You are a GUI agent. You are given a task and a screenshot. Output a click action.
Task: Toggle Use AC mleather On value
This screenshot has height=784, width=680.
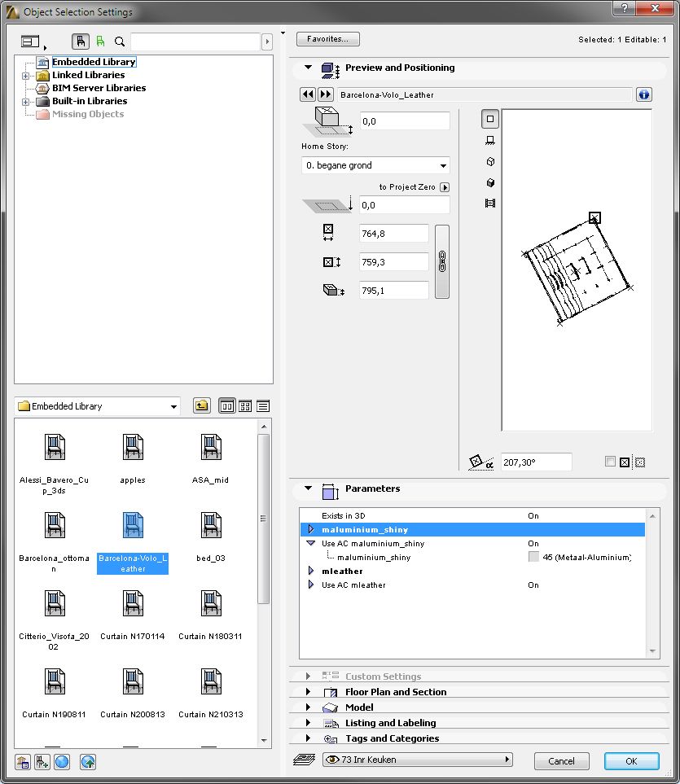[x=533, y=585]
